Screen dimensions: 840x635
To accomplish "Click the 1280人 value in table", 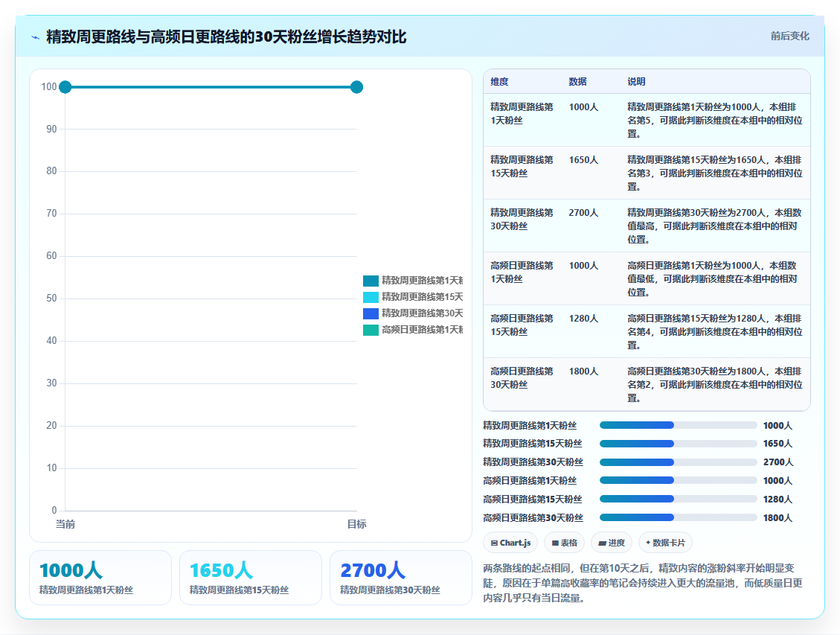I will [x=583, y=319].
